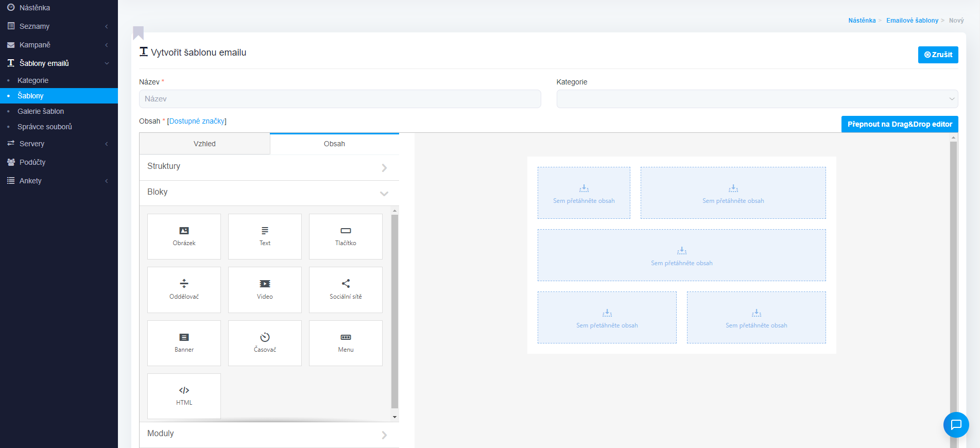Click the editor canvas scrollbar
The height and width of the screenshot is (448, 980).
click(953, 294)
